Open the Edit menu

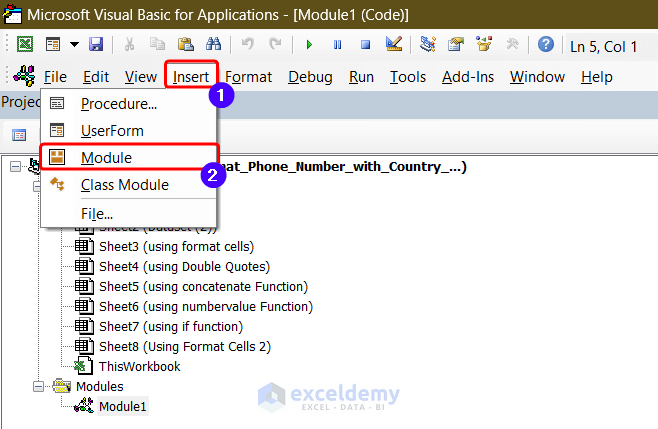(96, 77)
